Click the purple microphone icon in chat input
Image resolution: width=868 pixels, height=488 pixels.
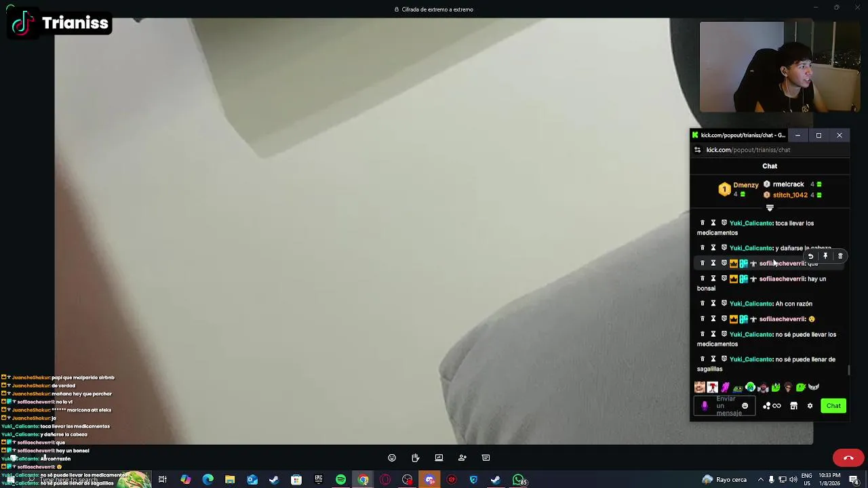(x=705, y=406)
